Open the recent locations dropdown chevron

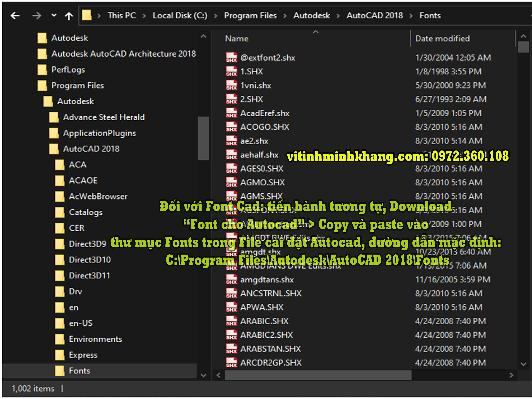(x=54, y=15)
